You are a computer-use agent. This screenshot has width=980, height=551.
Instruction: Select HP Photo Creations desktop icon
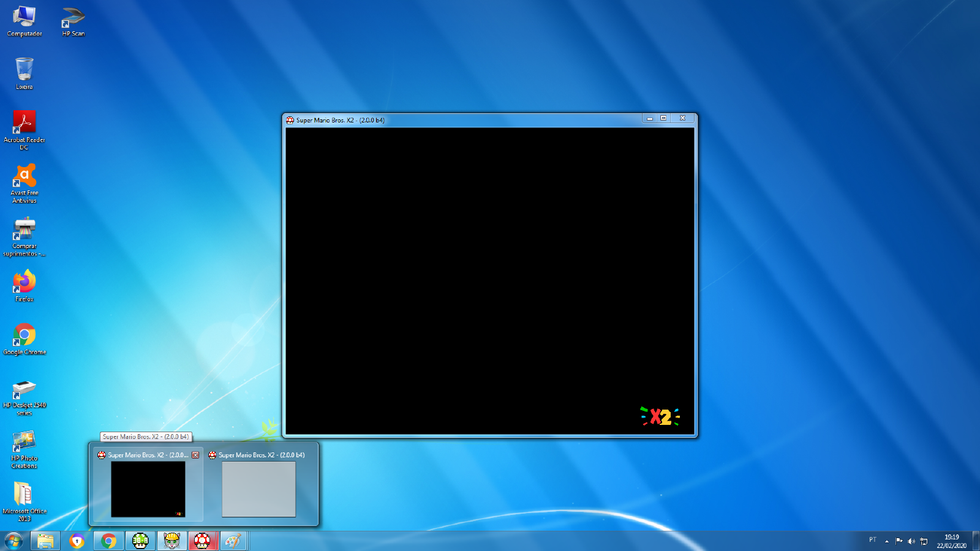[x=24, y=449]
